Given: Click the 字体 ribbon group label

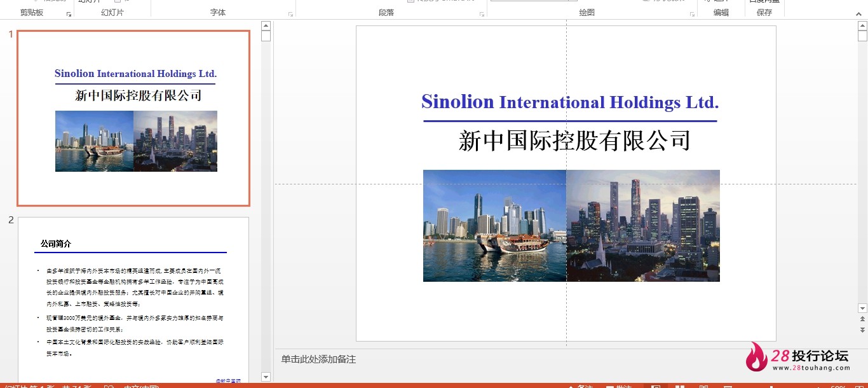Looking at the screenshot, I should 218,13.
